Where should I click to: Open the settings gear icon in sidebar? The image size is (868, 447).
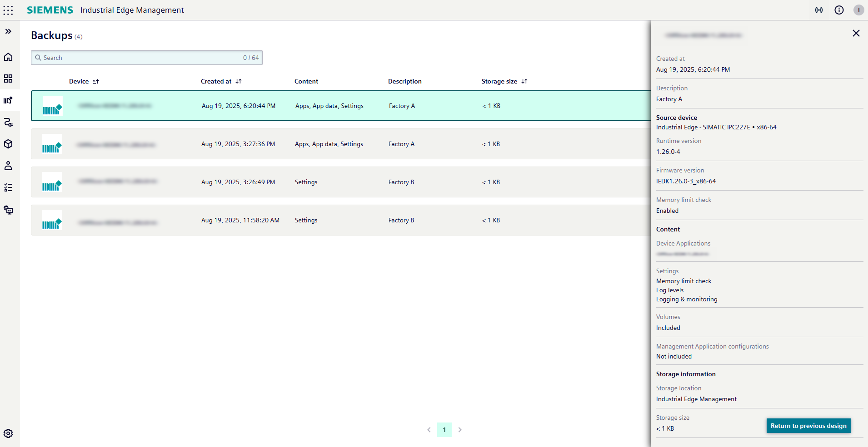[x=8, y=433]
